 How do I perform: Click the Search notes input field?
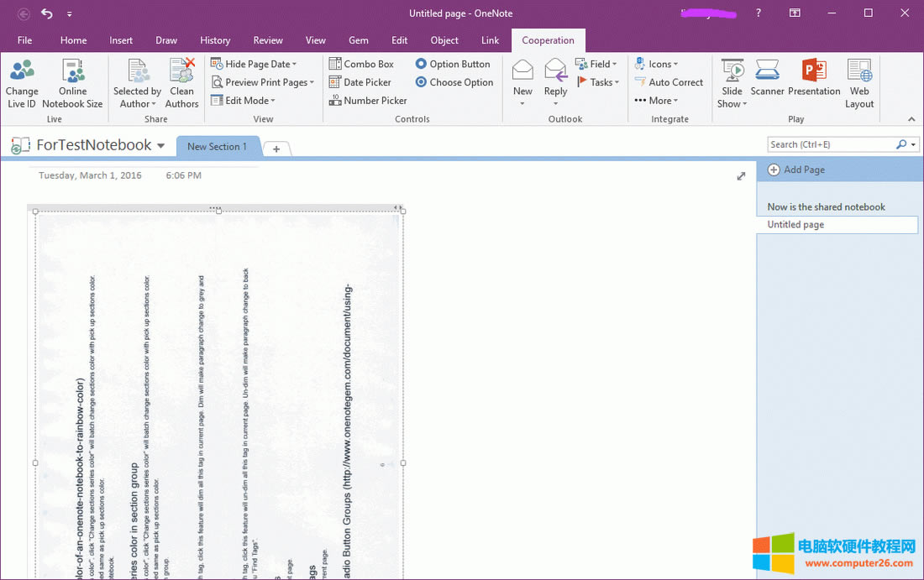[x=831, y=144]
